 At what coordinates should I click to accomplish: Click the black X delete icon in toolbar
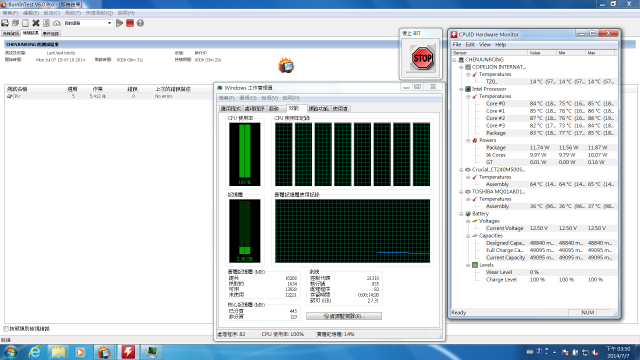tap(36, 23)
